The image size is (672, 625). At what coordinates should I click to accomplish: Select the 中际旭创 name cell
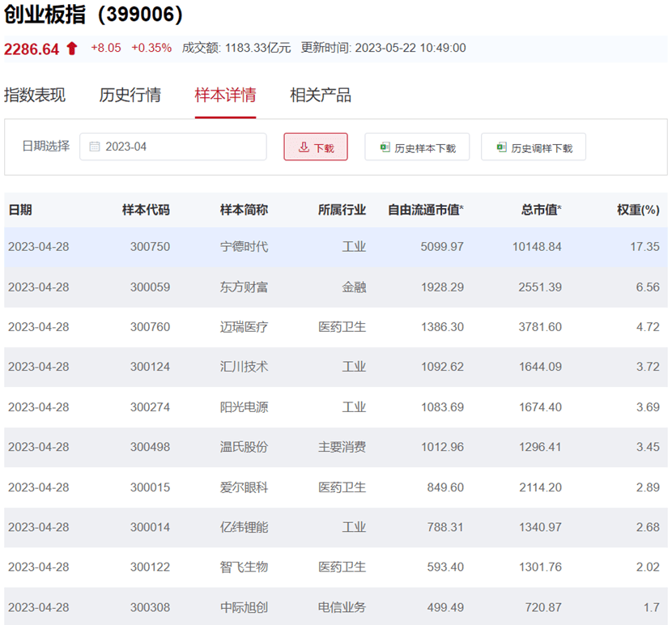coord(244,607)
